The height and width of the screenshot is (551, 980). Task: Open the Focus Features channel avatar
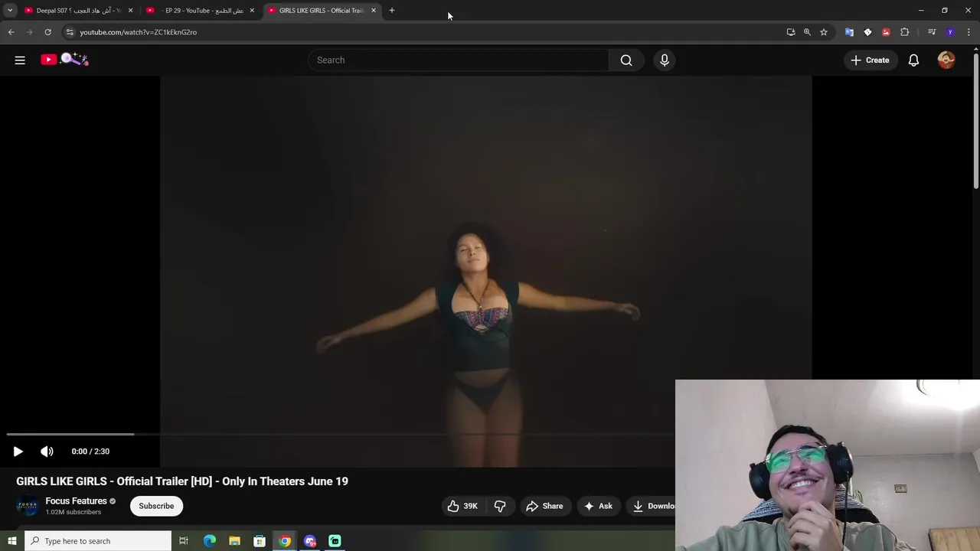click(x=28, y=506)
